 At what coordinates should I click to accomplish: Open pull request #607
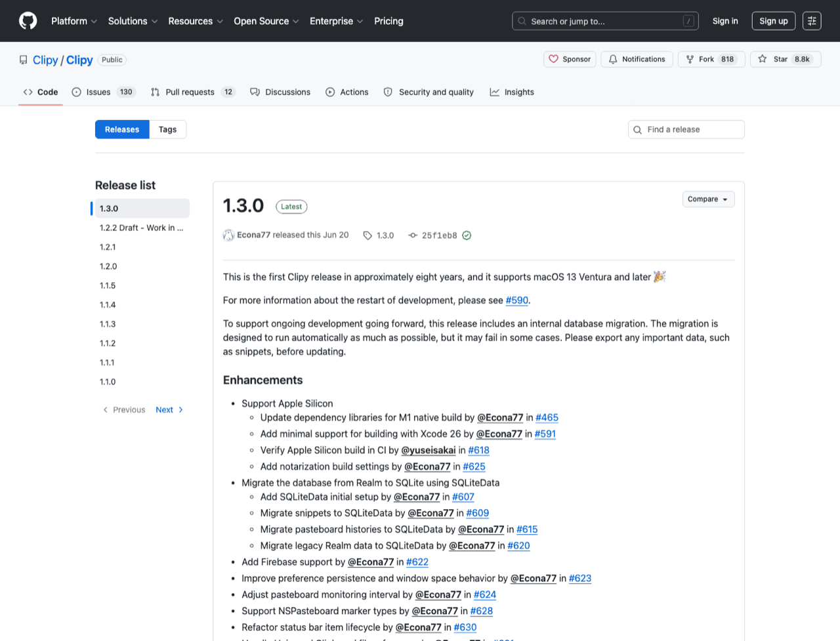tap(463, 497)
